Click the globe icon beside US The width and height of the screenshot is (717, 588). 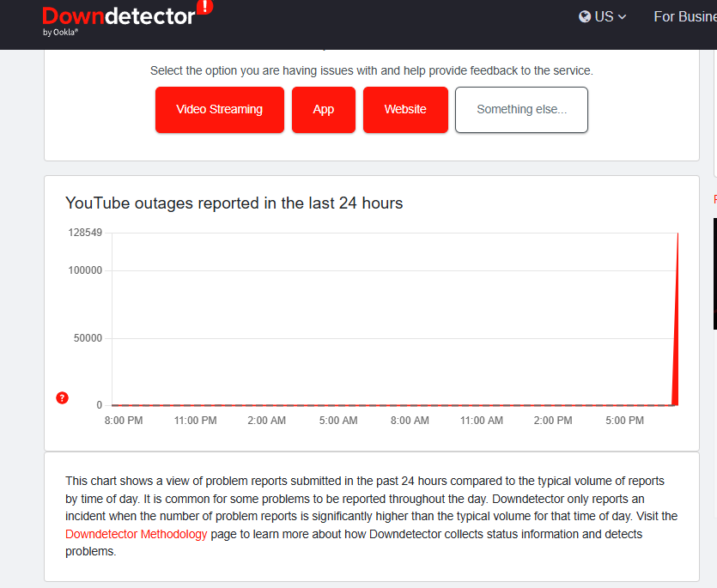coord(585,17)
